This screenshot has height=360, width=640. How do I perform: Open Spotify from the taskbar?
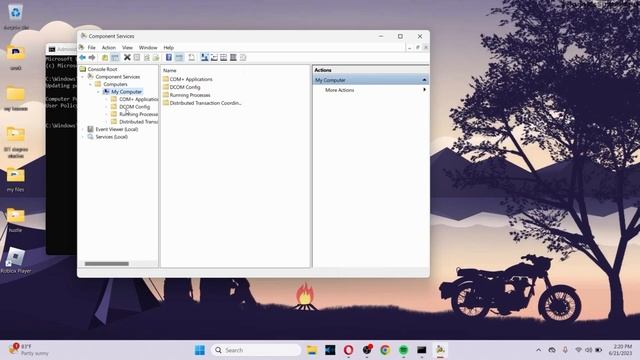(x=403, y=350)
